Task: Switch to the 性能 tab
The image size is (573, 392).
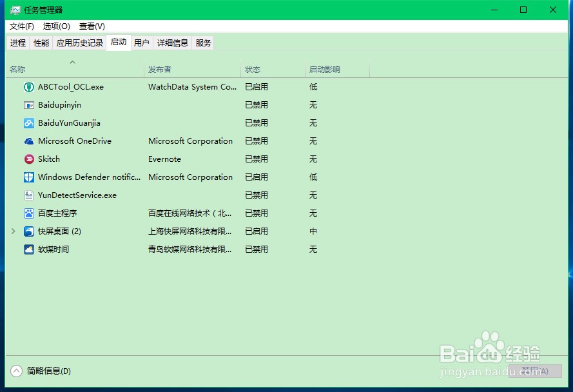Action: 41,43
